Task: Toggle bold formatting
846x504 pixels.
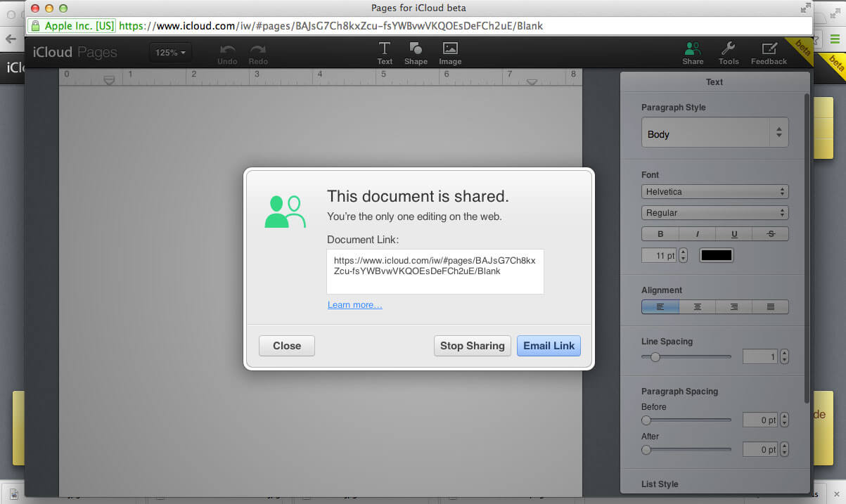Action: coord(660,233)
